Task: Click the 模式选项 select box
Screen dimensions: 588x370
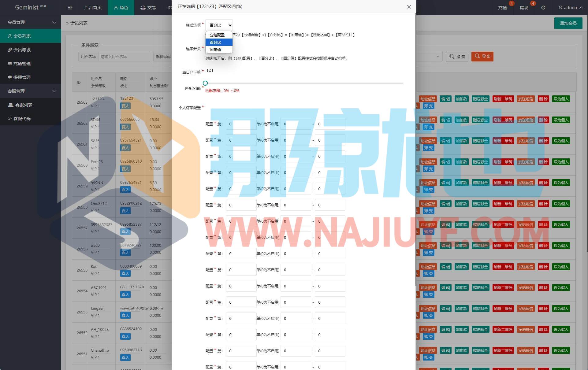Action: (x=219, y=25)
